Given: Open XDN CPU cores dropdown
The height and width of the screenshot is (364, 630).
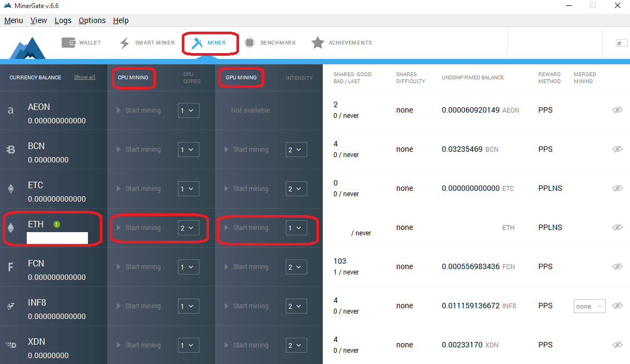Looking at the screenshot, I should coord(188,346).
